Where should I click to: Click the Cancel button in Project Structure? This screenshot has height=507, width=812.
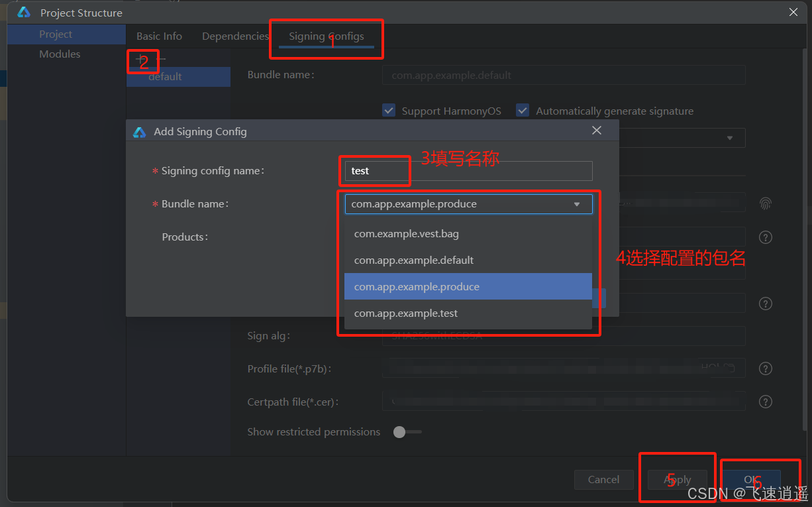tap(603, 479)
